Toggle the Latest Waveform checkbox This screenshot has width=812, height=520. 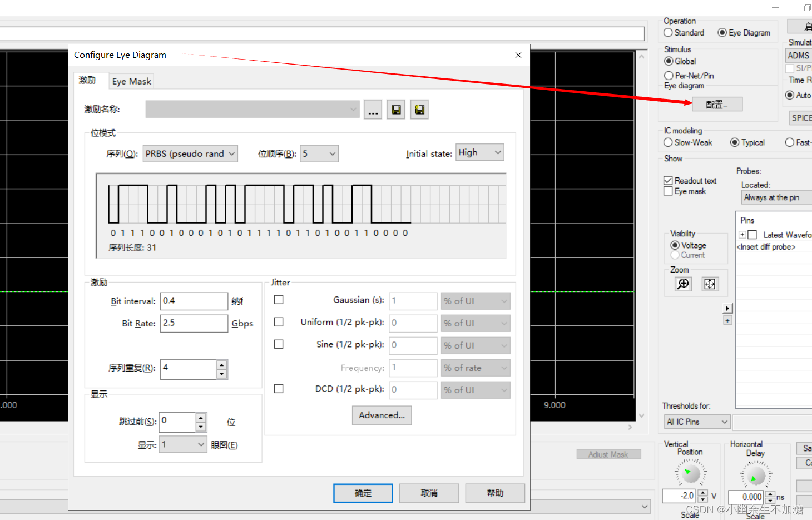pyautogui.click(x=752, y=235)
